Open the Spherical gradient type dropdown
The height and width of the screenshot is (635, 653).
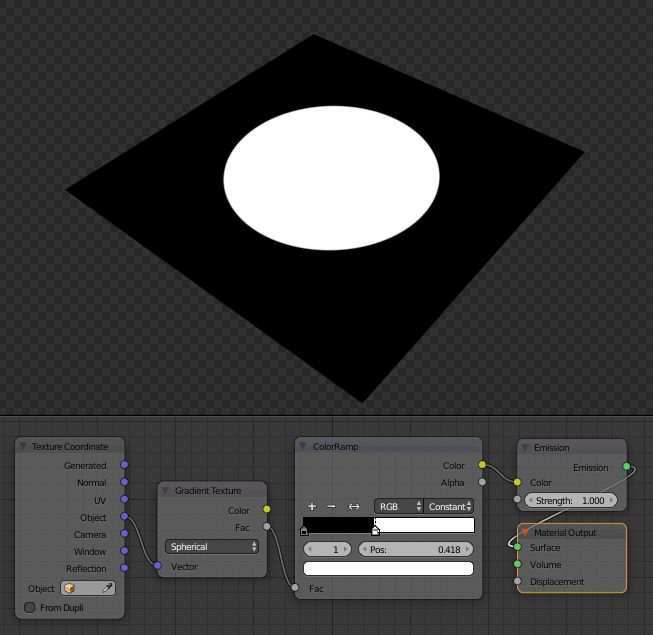(x=212, y=547)
